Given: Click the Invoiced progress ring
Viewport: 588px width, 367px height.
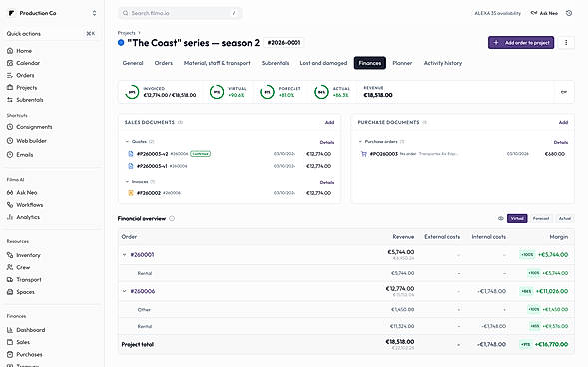Looking at the screenshot, I should (x=132, y=92).
